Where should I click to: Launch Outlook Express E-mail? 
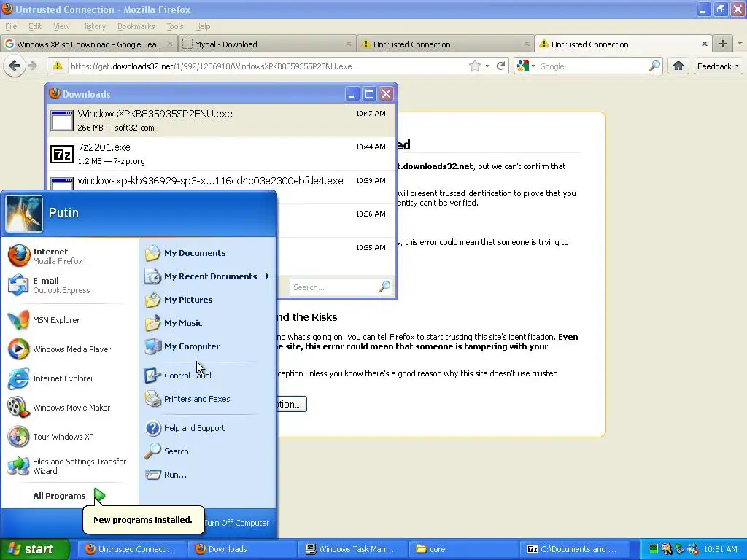click(71, 285)
